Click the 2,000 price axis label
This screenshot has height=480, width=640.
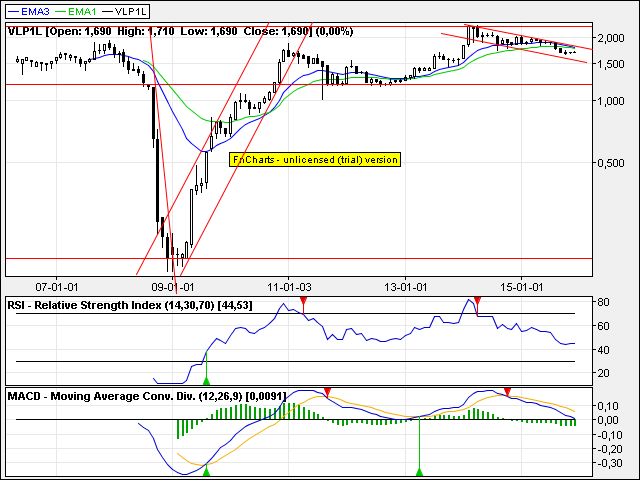pos(611,38)
